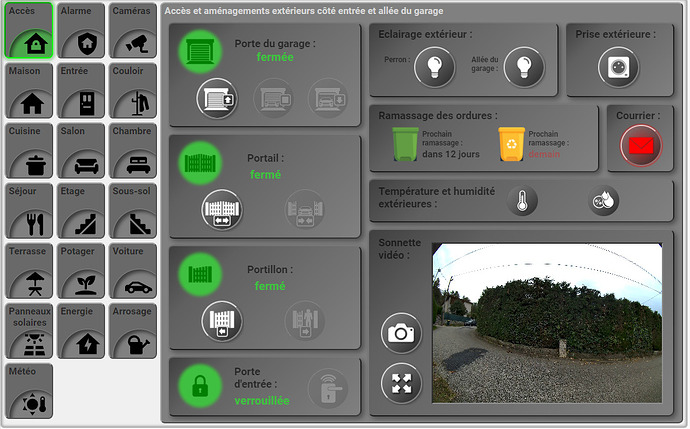The image size is (690, 429).
Task: Take a snapshot with the camera button
Action: pyautogui.click(x=401, y=334)
